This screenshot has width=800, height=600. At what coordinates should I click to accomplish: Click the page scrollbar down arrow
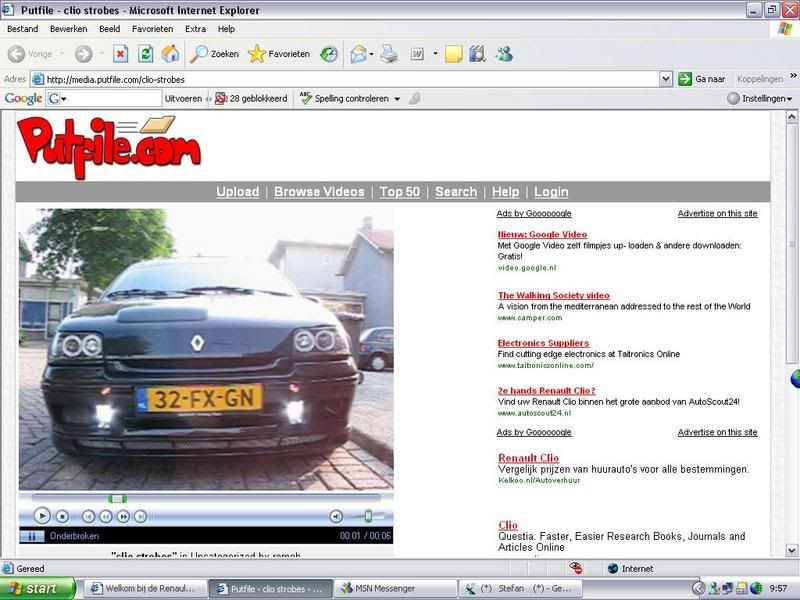pyautogui.click(x=791, y=550)
